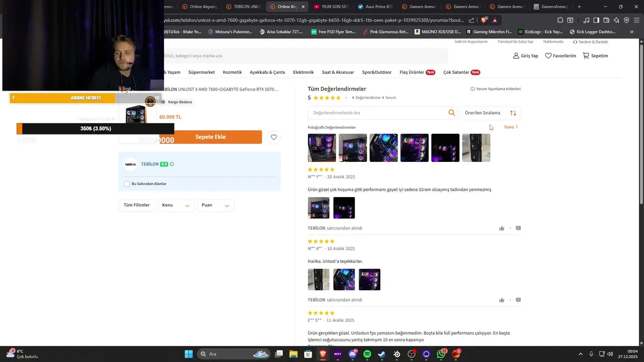This screenshot has width=644, height=362.
Task: Like the review dated 10 Aralık 2025
Action: (x=502, y=300)
